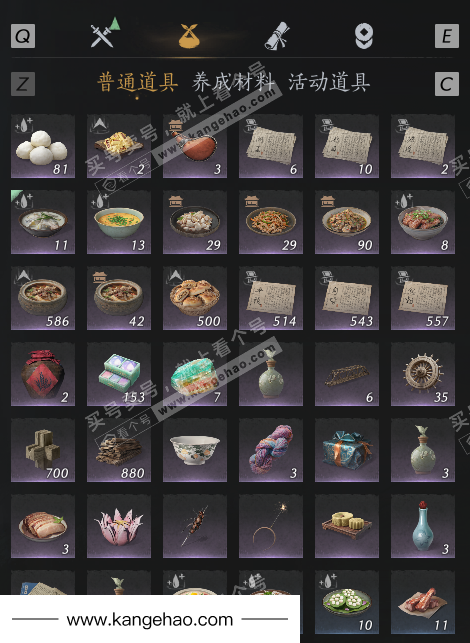This screenshot has width=470, height=643.
Task: Open the stacked coins currency category
Action: pos(364,36)
